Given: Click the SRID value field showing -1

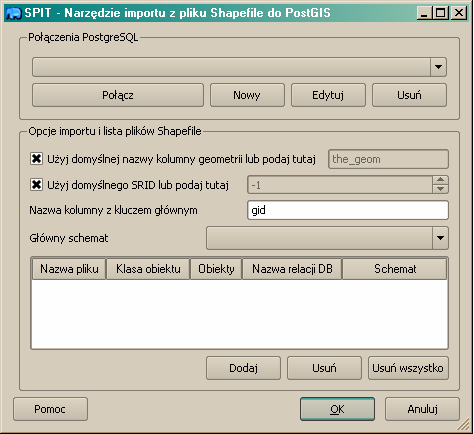Looking at the screenshot, I should (x=340, y=185).
